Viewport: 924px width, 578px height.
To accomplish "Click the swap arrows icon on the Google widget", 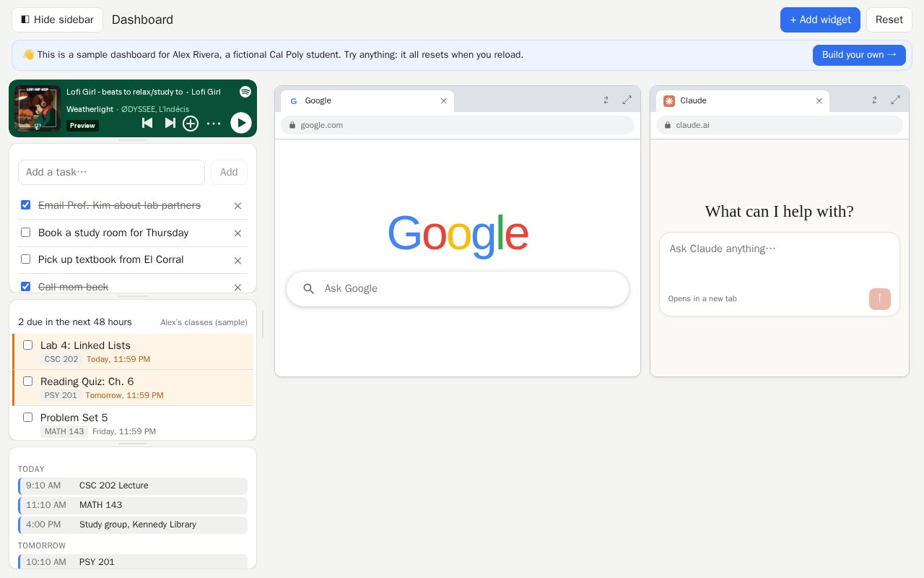I will click(606, 100).
